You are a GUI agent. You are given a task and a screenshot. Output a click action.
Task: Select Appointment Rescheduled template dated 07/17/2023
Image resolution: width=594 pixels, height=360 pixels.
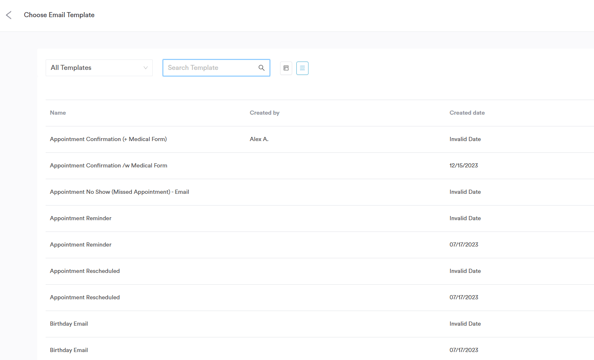(85, 297)
